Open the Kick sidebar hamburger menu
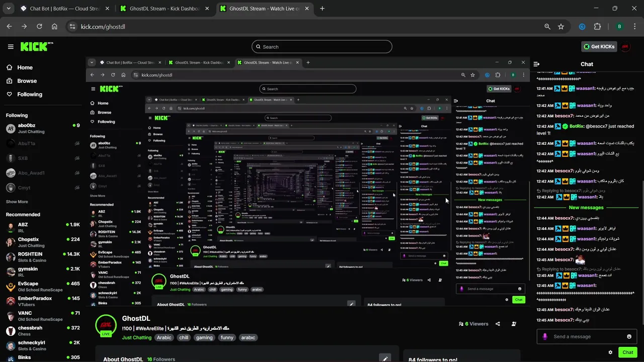Screen dimensions: 644x362 coord(11,47)
